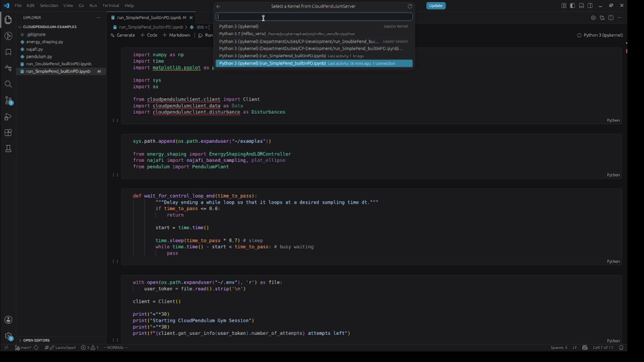The height and width of the screenshot is (362, 644).
Task: Add a Code cell via toolbar
Action: tap(149, 35)
